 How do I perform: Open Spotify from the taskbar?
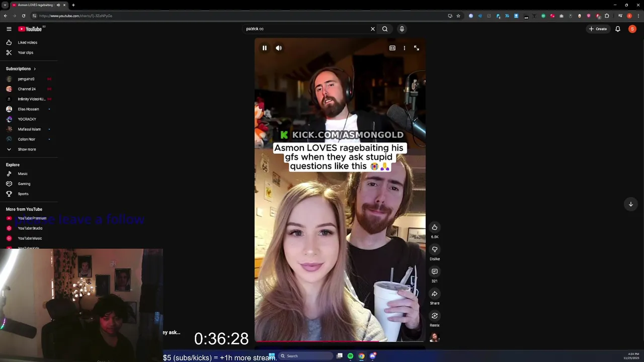[x=351, y=356]
